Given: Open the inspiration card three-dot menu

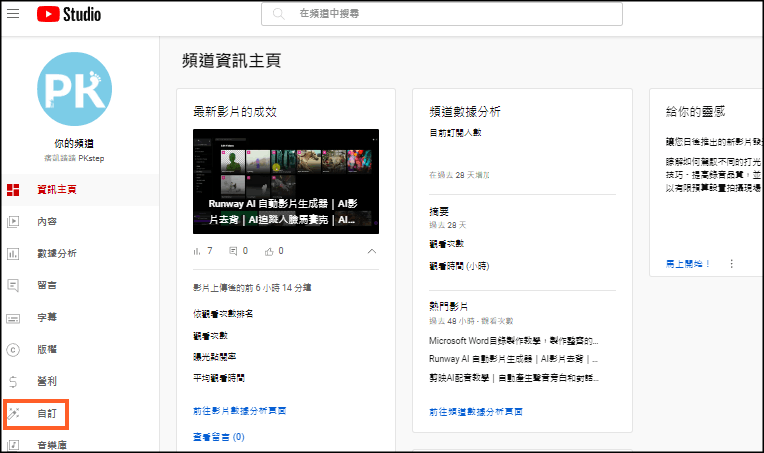Looking at the screenshot, I should [x=731, y=264].
